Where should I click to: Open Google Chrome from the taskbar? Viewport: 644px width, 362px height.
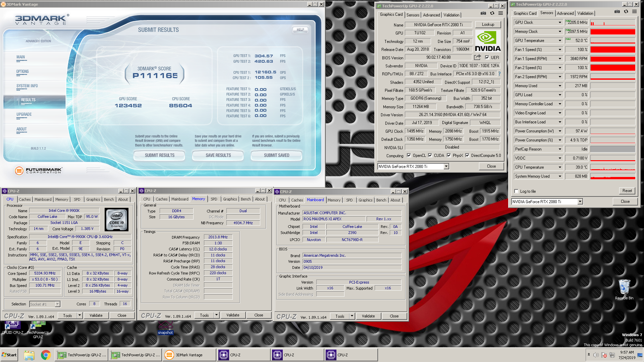[x=46, y=355]
